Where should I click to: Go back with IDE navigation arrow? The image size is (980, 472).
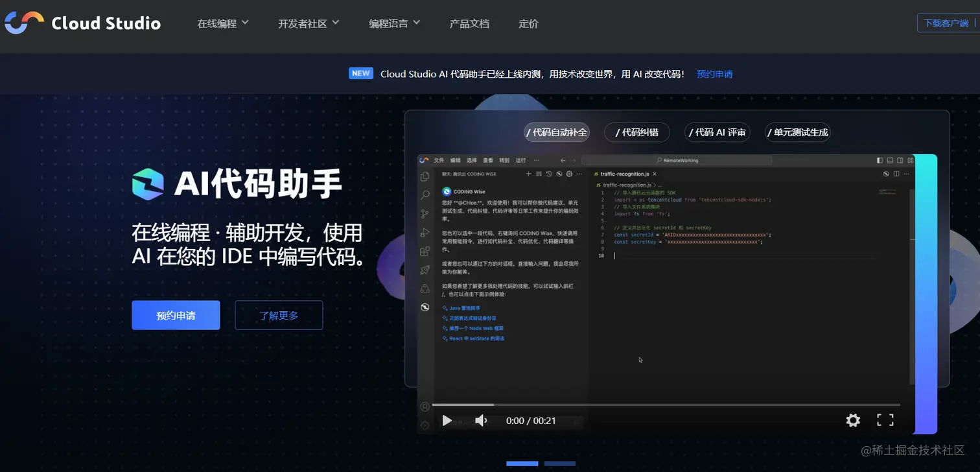563,160
